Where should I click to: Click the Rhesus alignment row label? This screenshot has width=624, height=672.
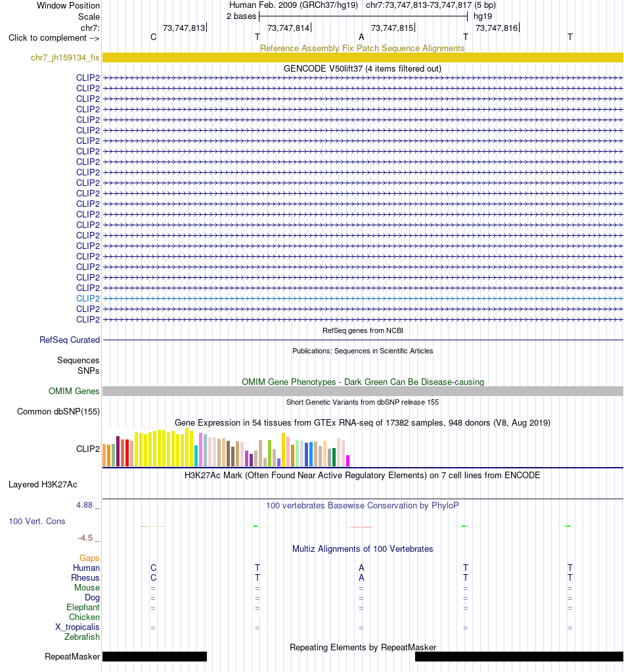[x=85, y=577]
